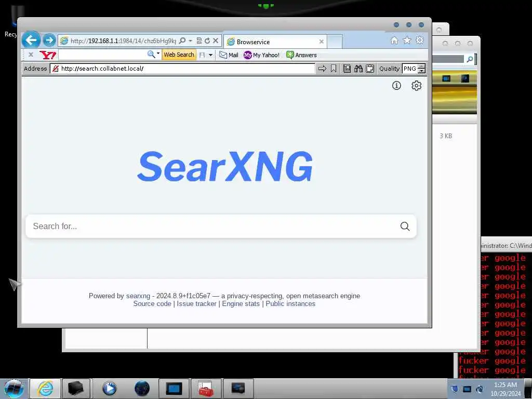The width and height of the screenshot is (532, 399).
Task: Click the search icon in the background window
Action: (x=470, y=59)
